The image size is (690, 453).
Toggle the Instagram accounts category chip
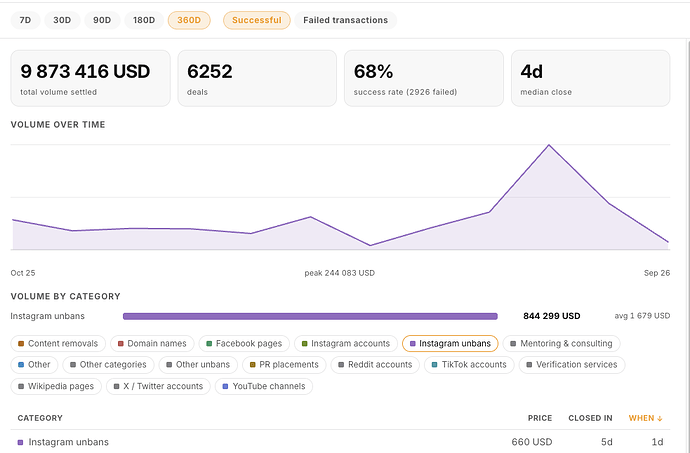coord(346,343)
